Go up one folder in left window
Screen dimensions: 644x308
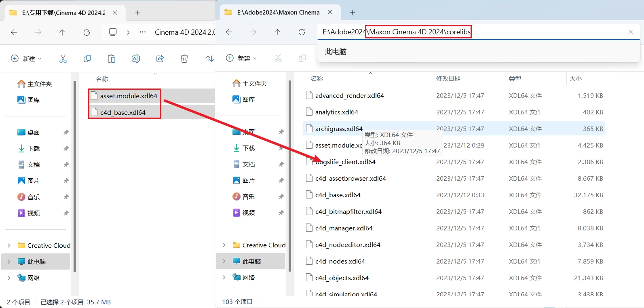(62, 32)
